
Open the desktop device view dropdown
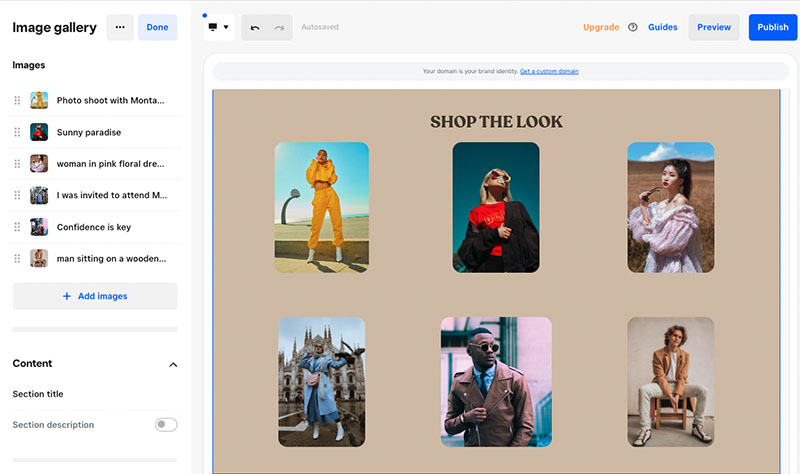click(219, 27)
